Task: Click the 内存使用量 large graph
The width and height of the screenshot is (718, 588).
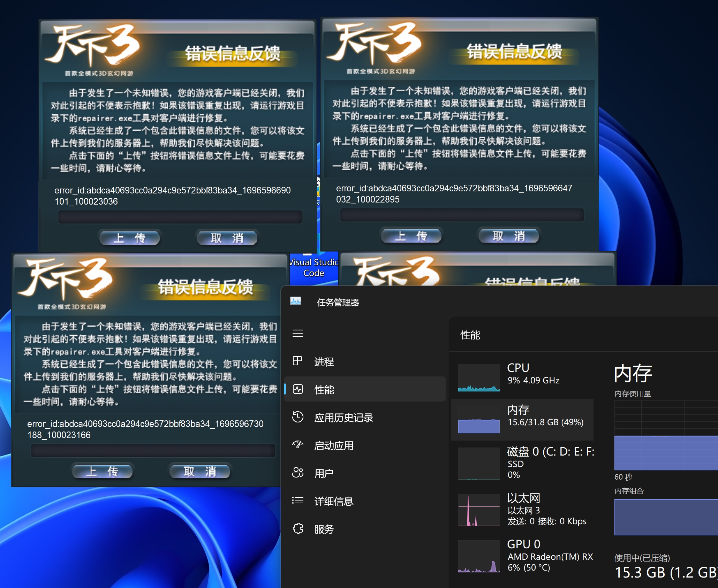Action: pos(666,435)
